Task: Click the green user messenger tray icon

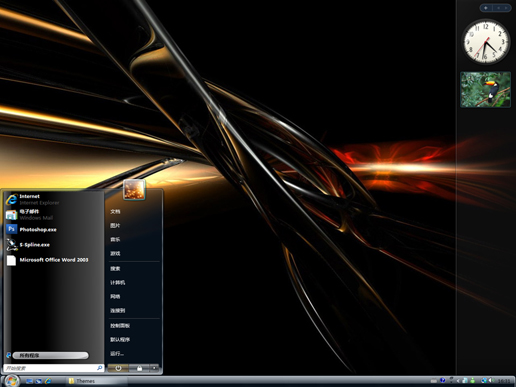Action: click(473, 380)
